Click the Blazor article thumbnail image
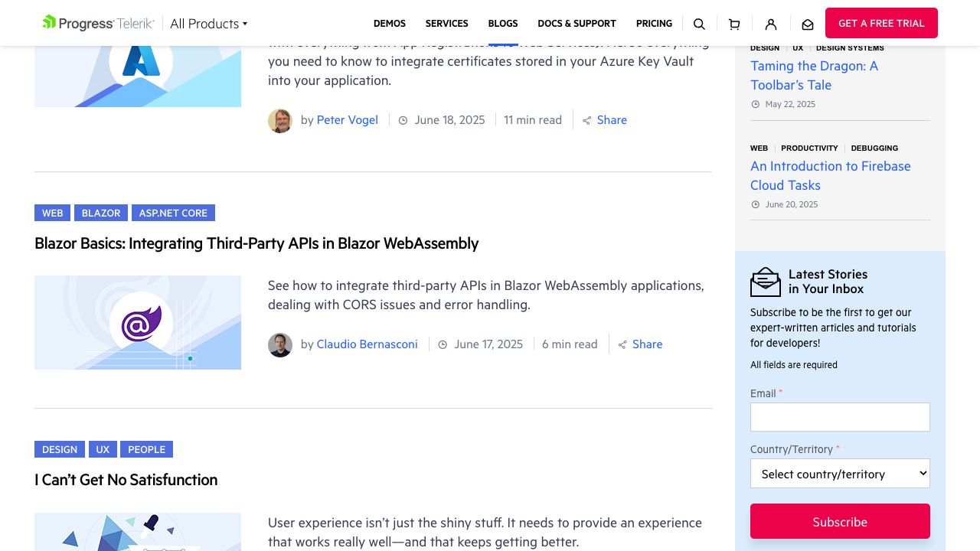This screenshot has height=551, width=980. [x=138, y=322]
